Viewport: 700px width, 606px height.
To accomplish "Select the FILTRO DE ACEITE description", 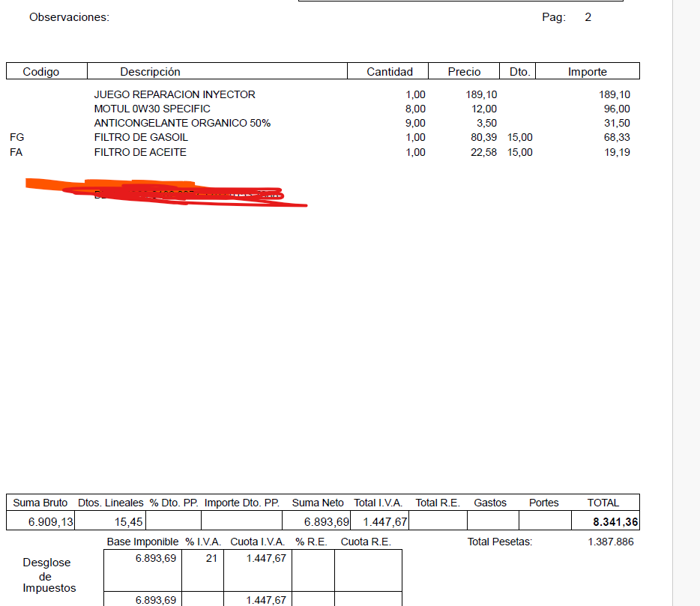I will point(140,152).
